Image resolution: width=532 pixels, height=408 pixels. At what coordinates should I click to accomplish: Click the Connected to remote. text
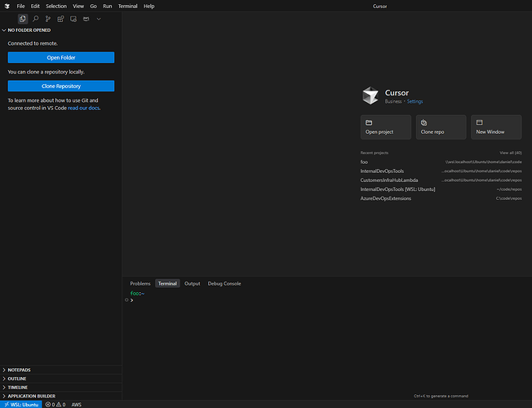33,43
